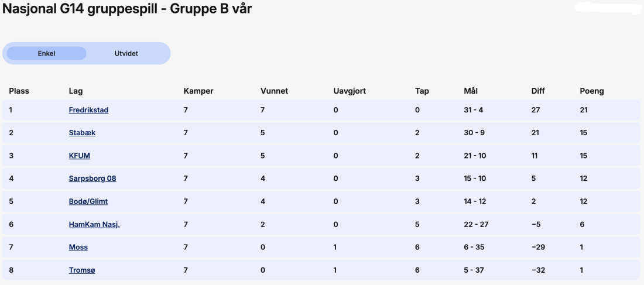View the Tromsø team link
The height and width of the screenshot is (285, 644).
82,270
